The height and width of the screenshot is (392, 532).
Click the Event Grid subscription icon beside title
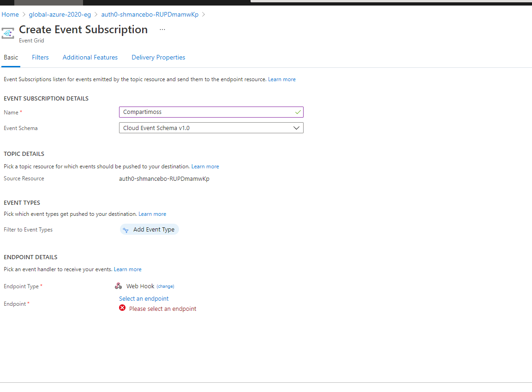(8, 33)
